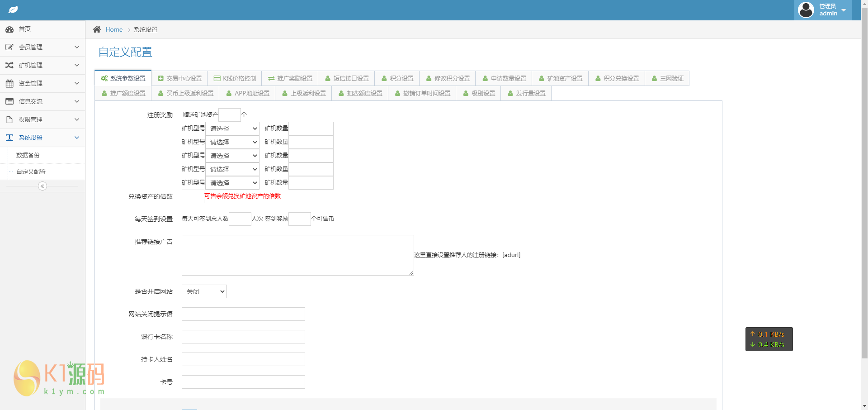The width and height of the screenshot is (868, 410).
Task: Click the user icon on 三网验证 tab
Action: pyautogui.click(x=654, y=78)
